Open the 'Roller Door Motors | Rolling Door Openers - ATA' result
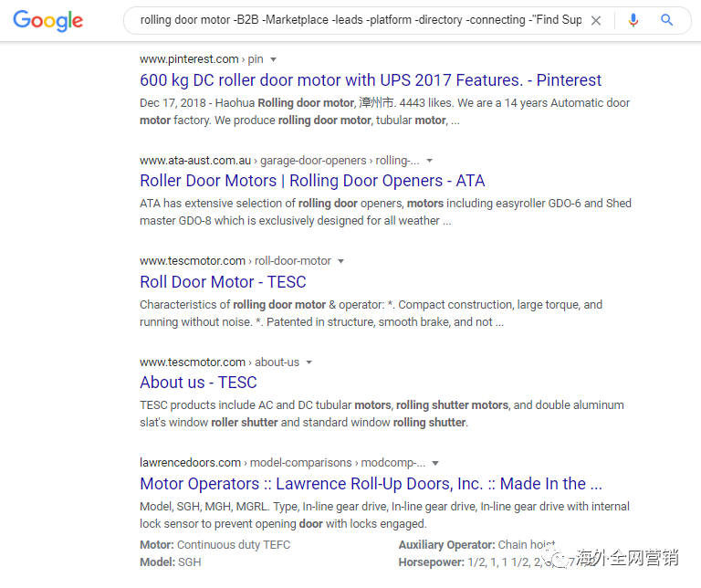 point(312,181)
